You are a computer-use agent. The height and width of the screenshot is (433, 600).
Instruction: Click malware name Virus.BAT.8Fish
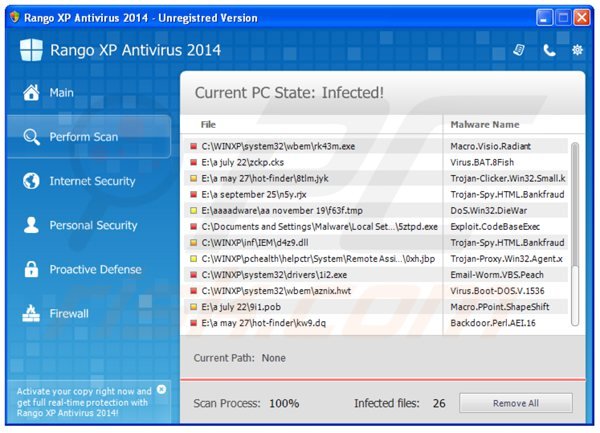click(482, 162)
